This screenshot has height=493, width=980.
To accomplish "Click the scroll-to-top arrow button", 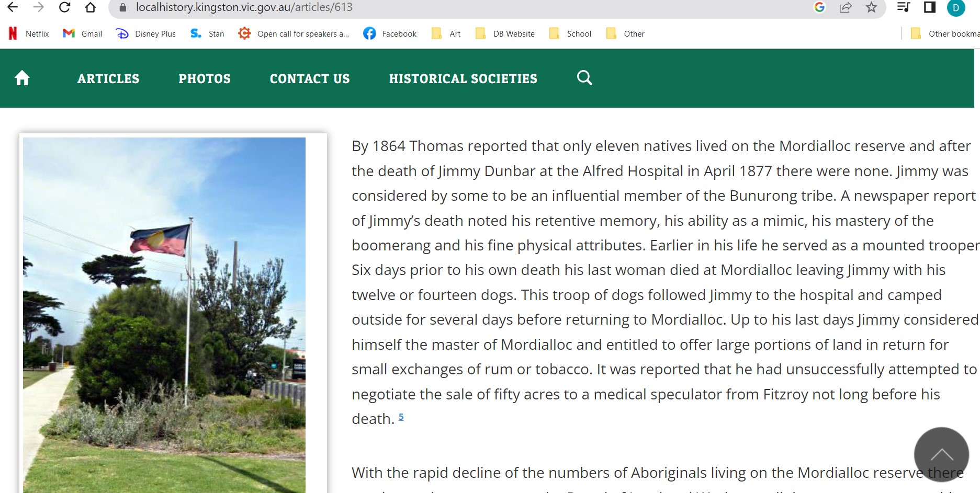I will 941,454.
